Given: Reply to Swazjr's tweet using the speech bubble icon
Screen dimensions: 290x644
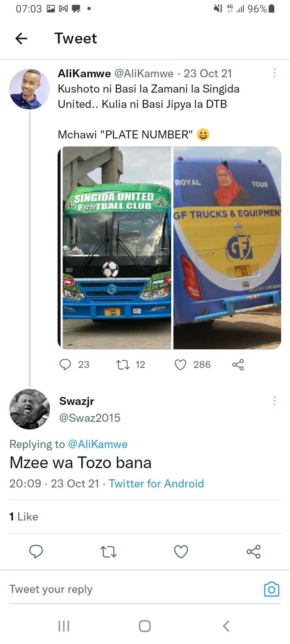Looking at the screenshot, I should pos(36,551).
